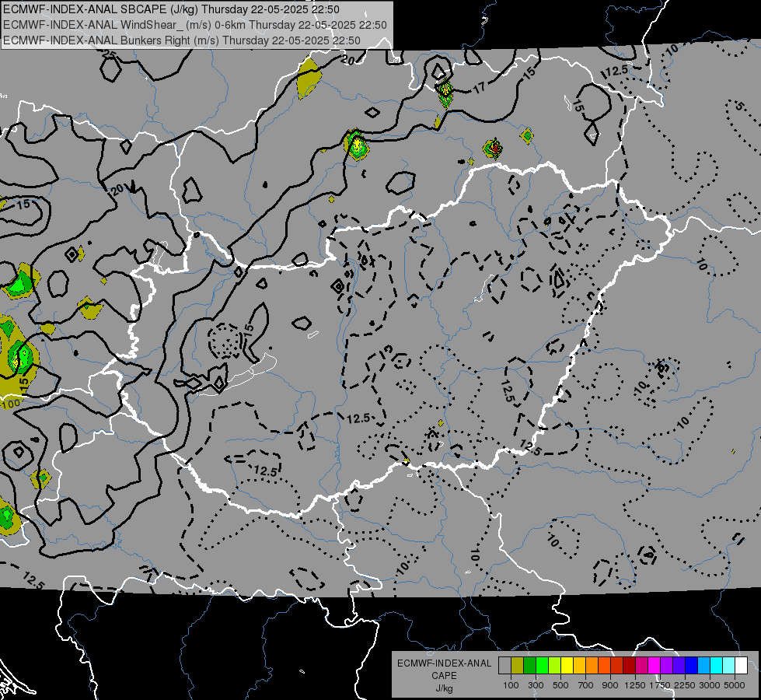The width and height of the screenshot is (761, 700).
Task: Click the CAPE word in the legend
Action: (444, 675)
